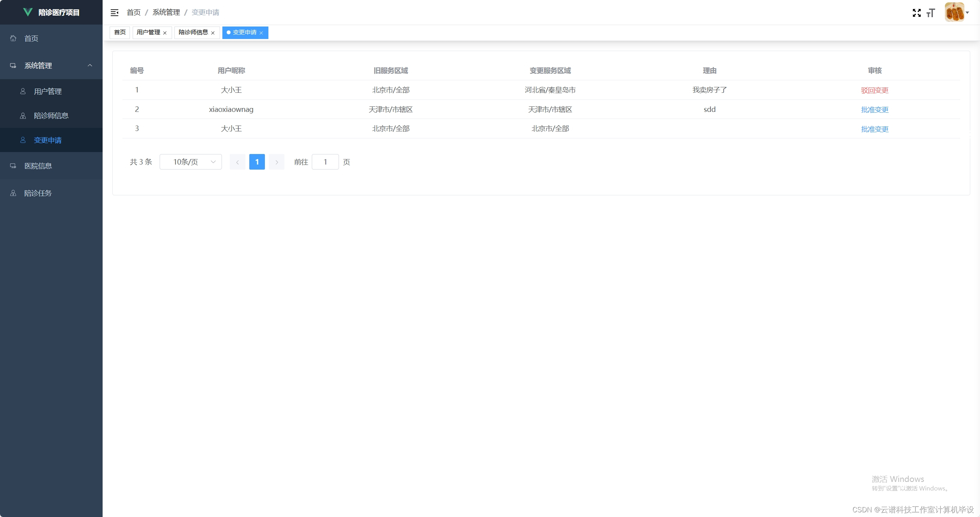Focus the 前往 page number input field
The image size is (980, 517).
click(325, 162)
